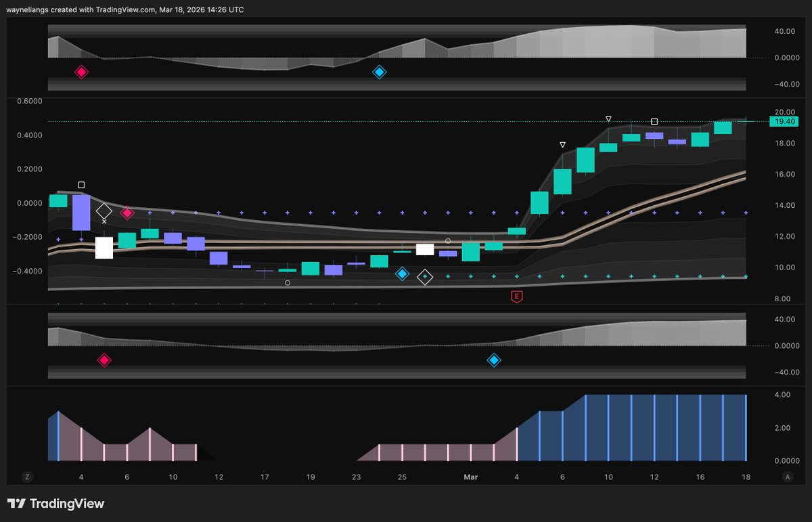Click the 4.00 label on the histogram scale
Image resolution: width=812 pixels, height=522 pixels.
point(783,395)
